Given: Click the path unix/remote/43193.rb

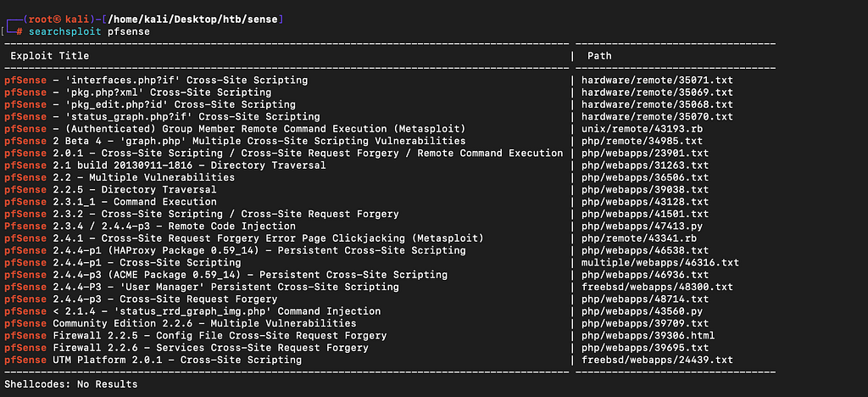Looking at the screenshot, I should 643,129.
